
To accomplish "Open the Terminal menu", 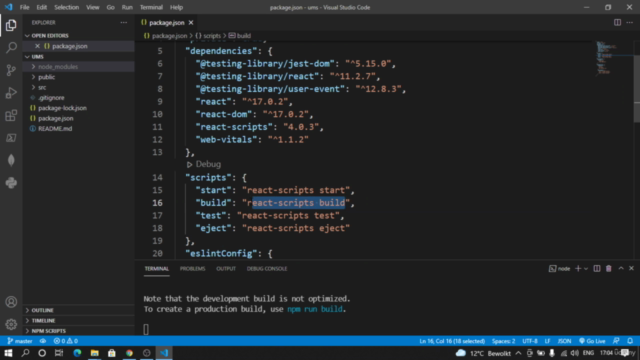I will [151, 7].
